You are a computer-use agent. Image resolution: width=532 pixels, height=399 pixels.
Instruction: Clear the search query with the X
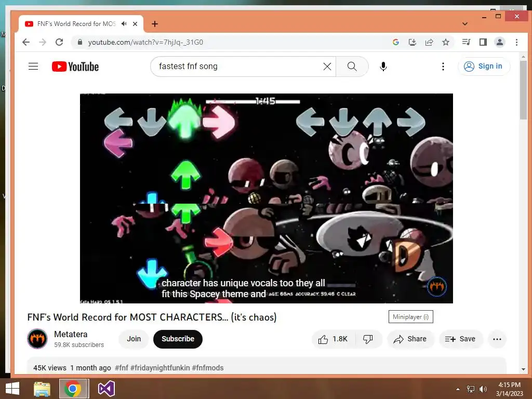pos(327,66)
